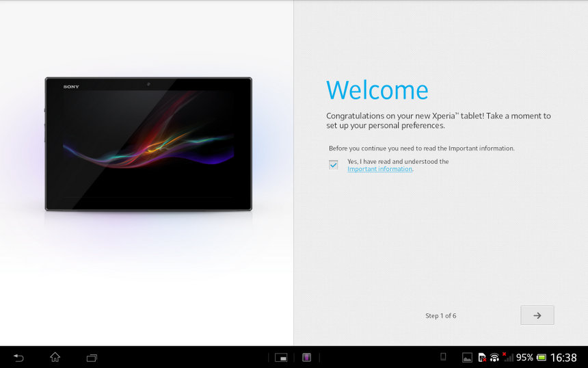
Task: Open the image notification icon
Action: (x=467, y=358)
